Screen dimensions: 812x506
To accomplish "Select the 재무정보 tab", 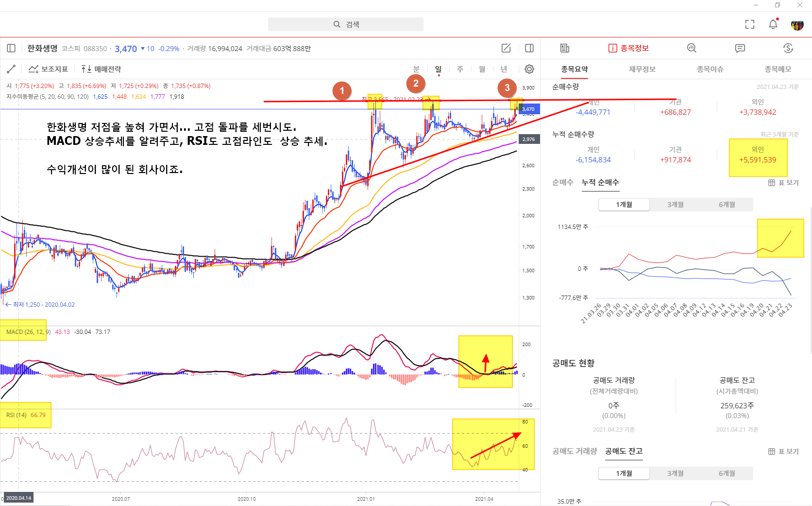I will click(x=642, y=69).
